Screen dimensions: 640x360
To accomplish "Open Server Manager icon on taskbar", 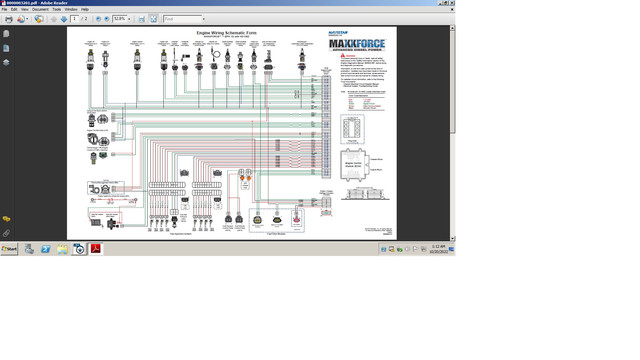I will [x=29, y=249].
